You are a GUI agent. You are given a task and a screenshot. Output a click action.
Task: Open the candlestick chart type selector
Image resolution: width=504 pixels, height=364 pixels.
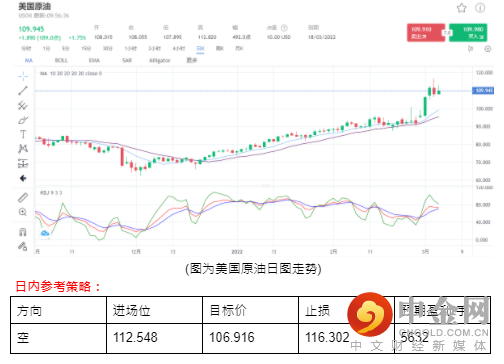coord(471,49)
